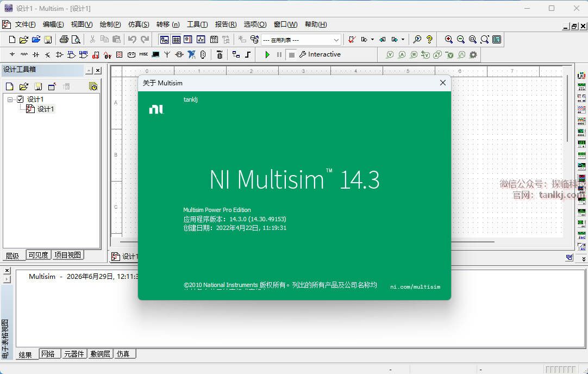Open the 绘制(P) menu
588x374 pixels.
tap(110, 24)
